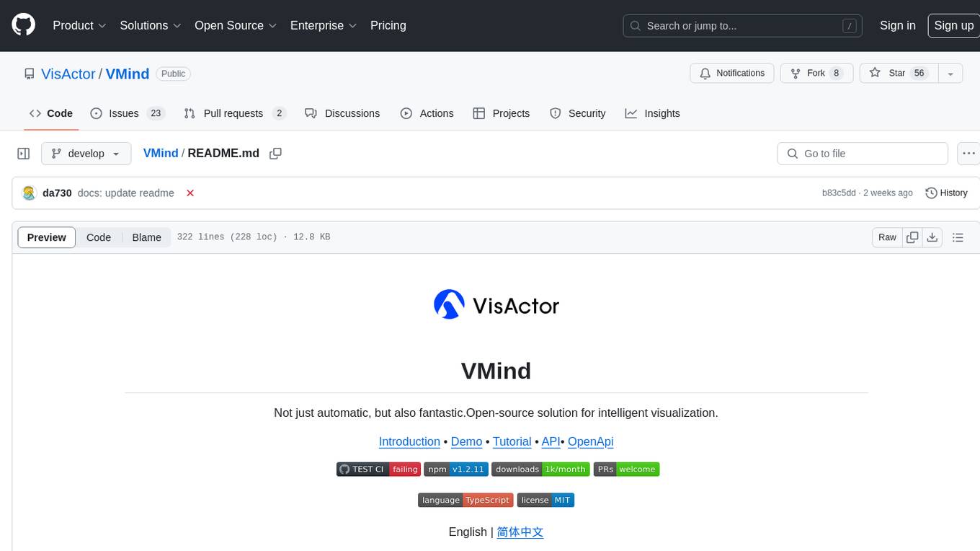Open commit b83c5dd
Screen dimensions: 980x551
click(x=839, y=193)
